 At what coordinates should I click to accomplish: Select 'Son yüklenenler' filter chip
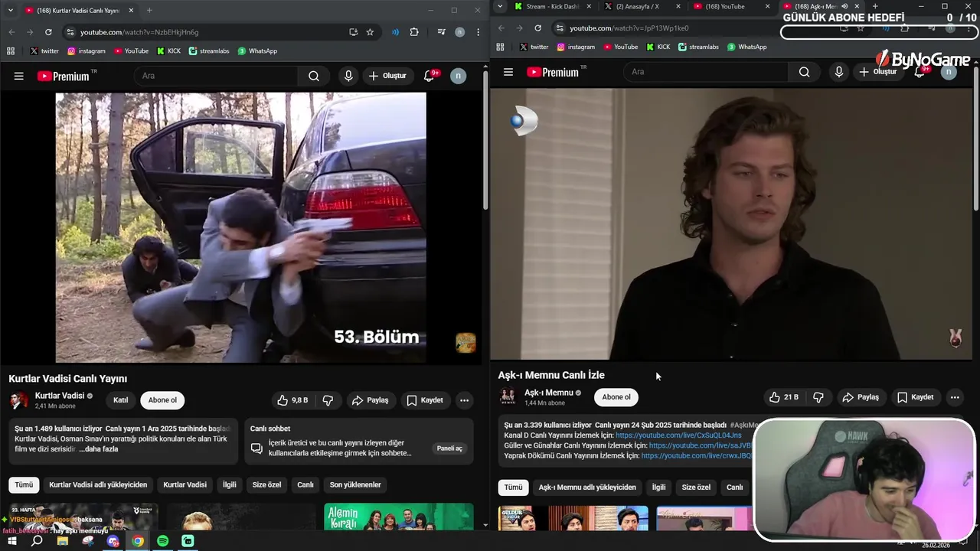[355, 484]
